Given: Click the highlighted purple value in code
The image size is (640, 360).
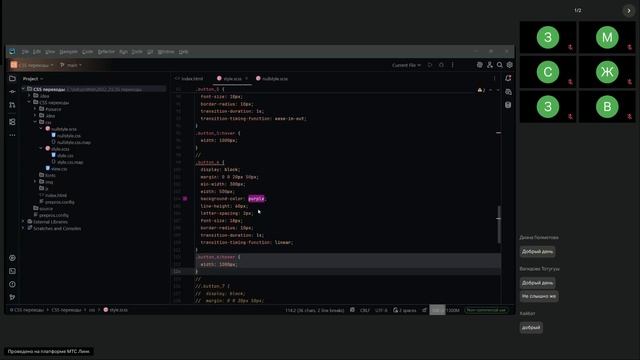Looking at the screenshot, I should pyautogui.click(x=256, y=199).
